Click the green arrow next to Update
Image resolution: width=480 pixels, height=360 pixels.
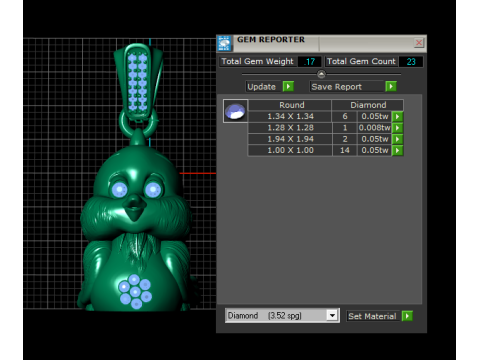(x=288, y=87)
